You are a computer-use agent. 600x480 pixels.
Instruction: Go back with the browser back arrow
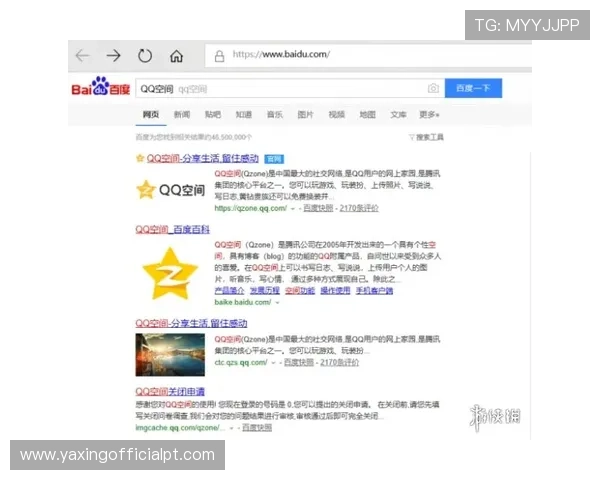point(82,56)
